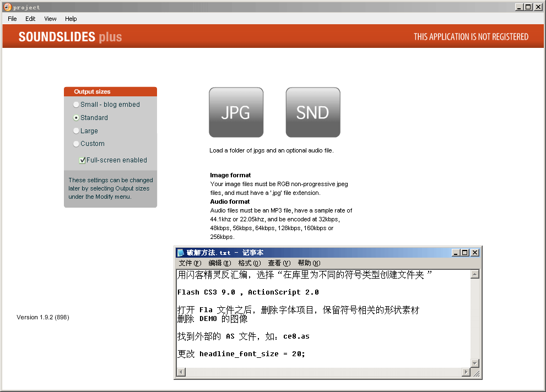Click the project window app icon
The width and height of the screenshot is (546, 392).
coord(7,7)
